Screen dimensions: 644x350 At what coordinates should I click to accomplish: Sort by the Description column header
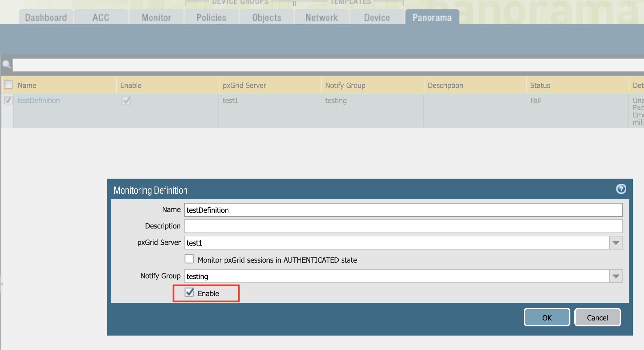coord(475,85)
